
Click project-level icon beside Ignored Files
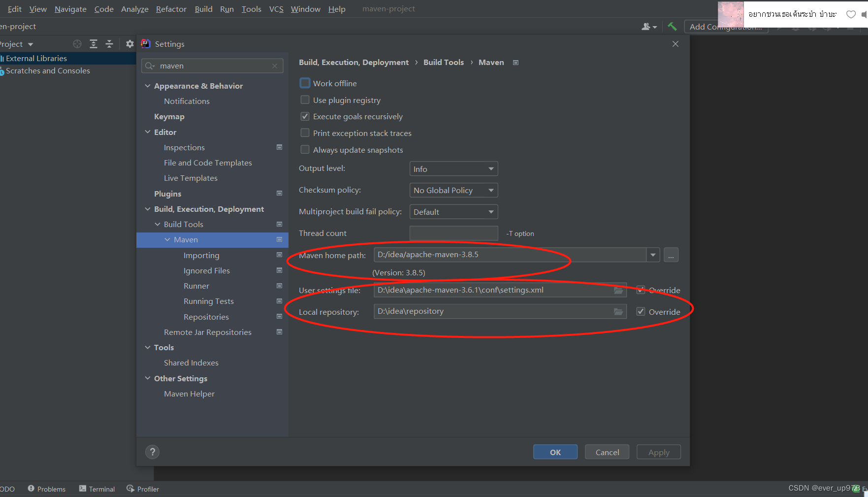280,270
